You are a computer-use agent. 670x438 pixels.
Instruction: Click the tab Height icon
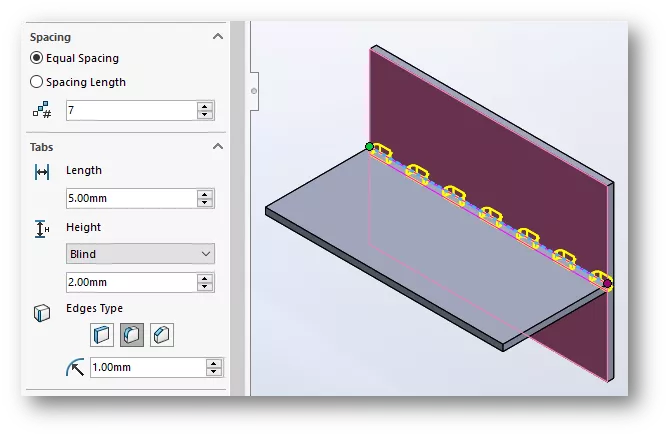point(41,229)
